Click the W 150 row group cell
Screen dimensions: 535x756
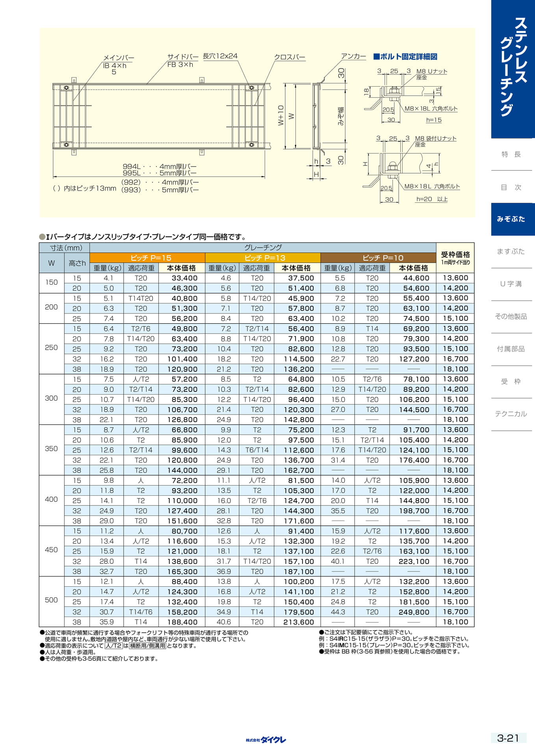coord(52,283)
